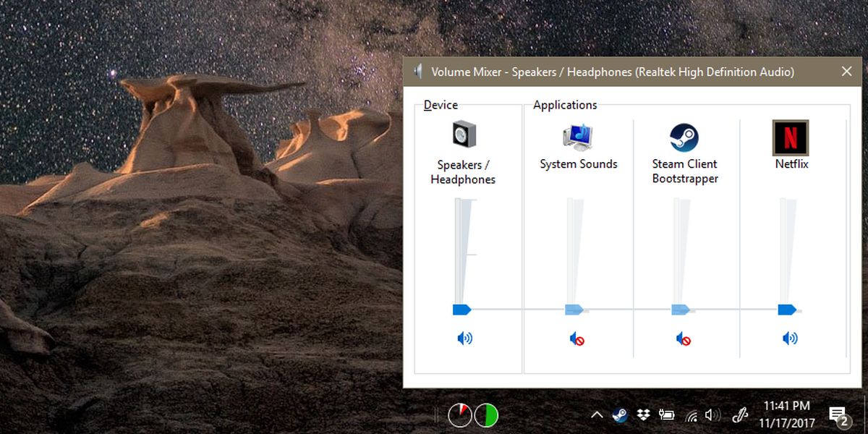Click the red-white pie gauge taskbar icon
Image resolution: width=868 pixels, height=434 pixels.
pyautogui.click(x=459, y=414)
